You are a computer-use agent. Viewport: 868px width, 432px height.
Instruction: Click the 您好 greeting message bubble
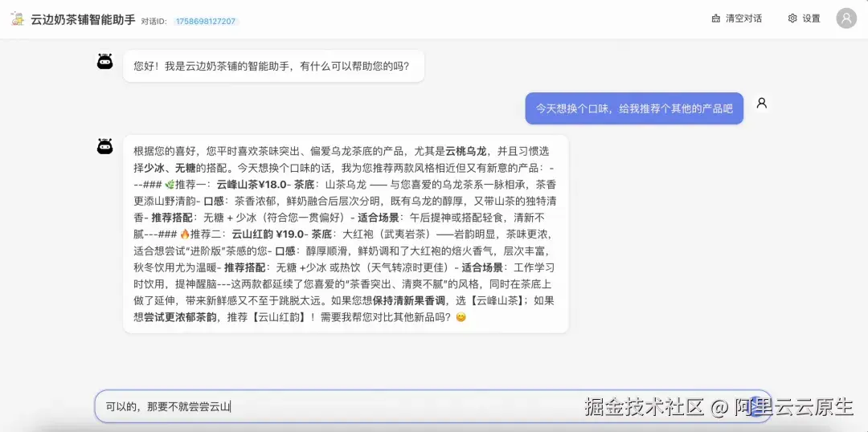click(274, 67)
